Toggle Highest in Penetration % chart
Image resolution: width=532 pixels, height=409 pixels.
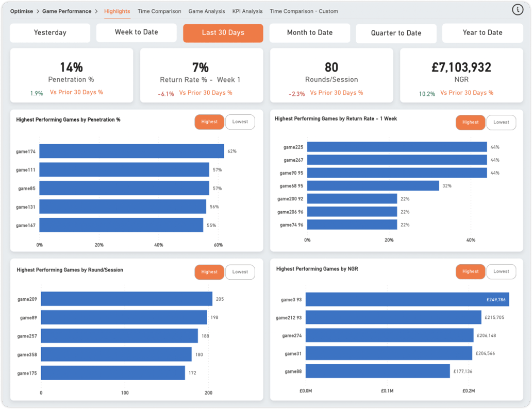tap(209, 122)
